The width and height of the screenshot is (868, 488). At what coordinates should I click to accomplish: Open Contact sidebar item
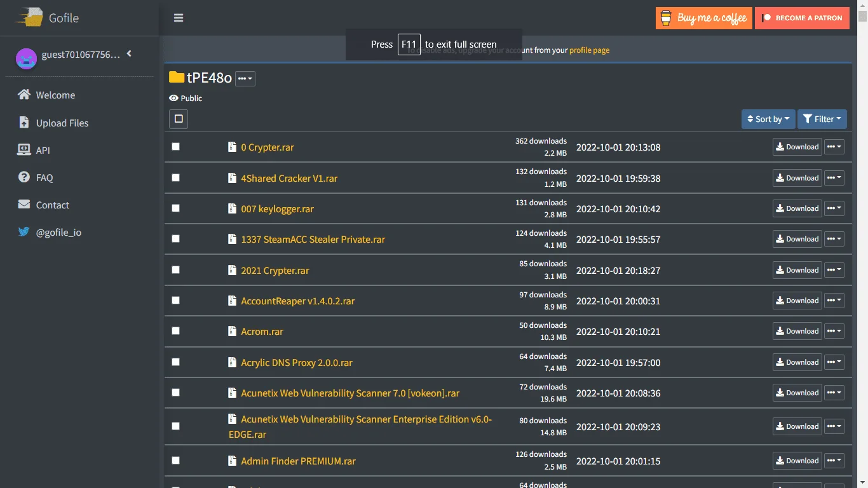coord(79,205)
